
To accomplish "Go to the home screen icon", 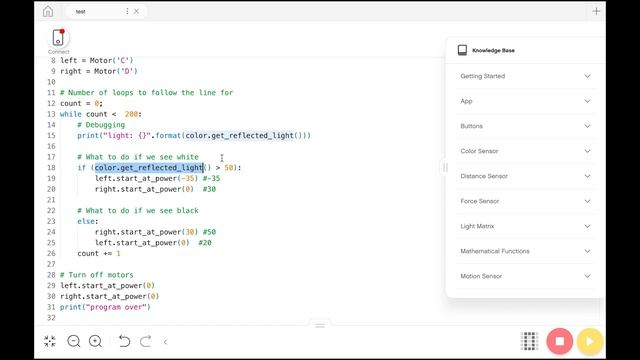I will click(x=48, y=11).
